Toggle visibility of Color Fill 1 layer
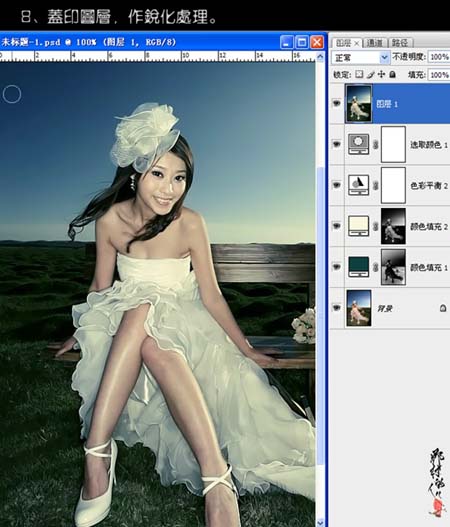 point(336,267)
